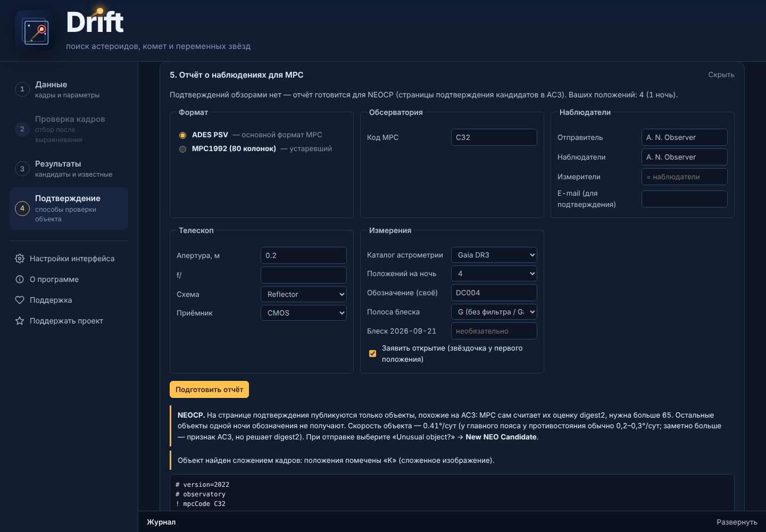Switch to step 3 Результаты
The image size is (766, 532).
pos(69,169)
